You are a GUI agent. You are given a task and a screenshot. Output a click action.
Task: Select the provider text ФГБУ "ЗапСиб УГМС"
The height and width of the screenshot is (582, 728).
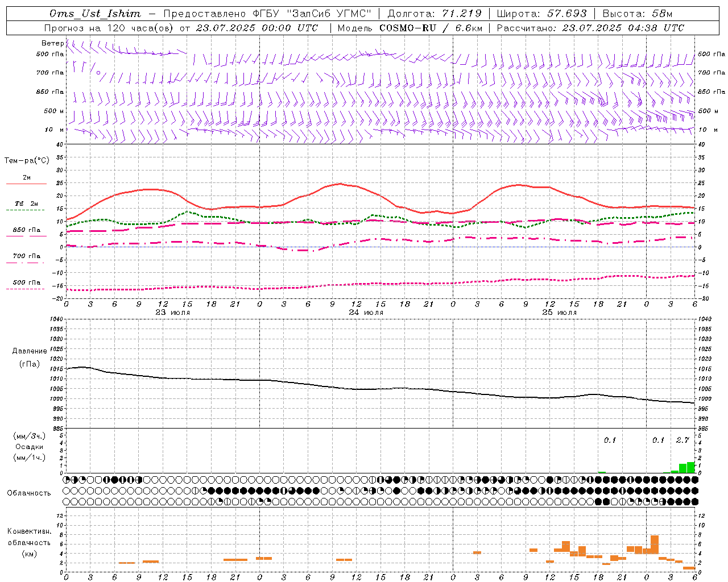pos(311,14)
